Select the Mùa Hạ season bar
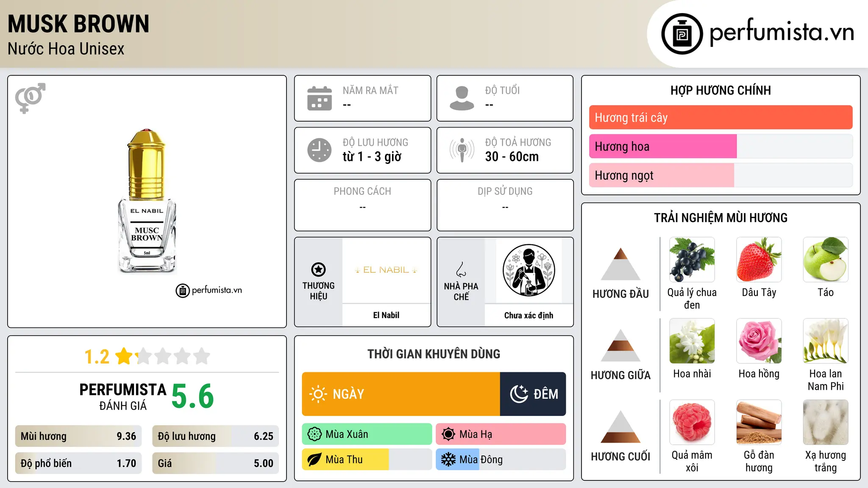 click(501, 434)
